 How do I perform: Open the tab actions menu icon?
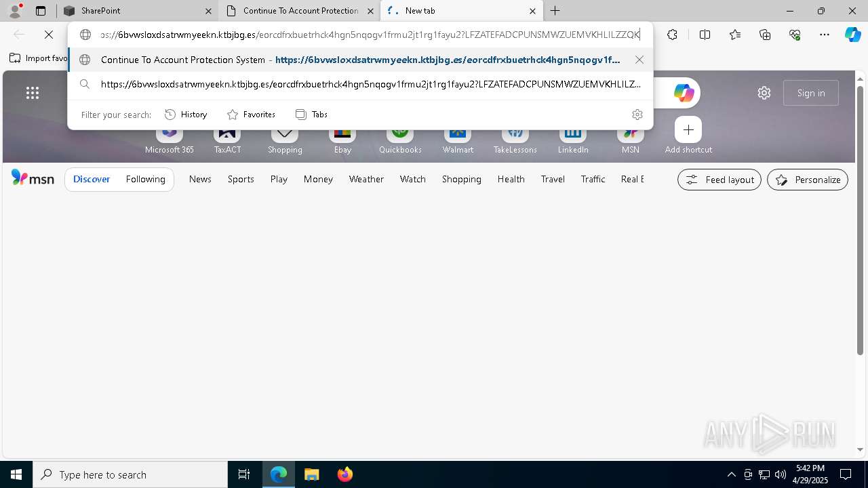click(41, 11)
